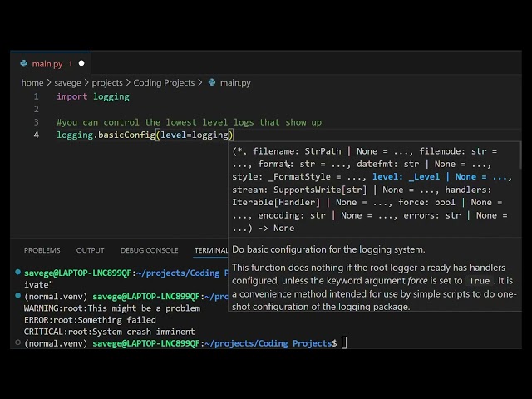Switch to the DEBUG CONSOLE panel tab

[x=150, y=250]
